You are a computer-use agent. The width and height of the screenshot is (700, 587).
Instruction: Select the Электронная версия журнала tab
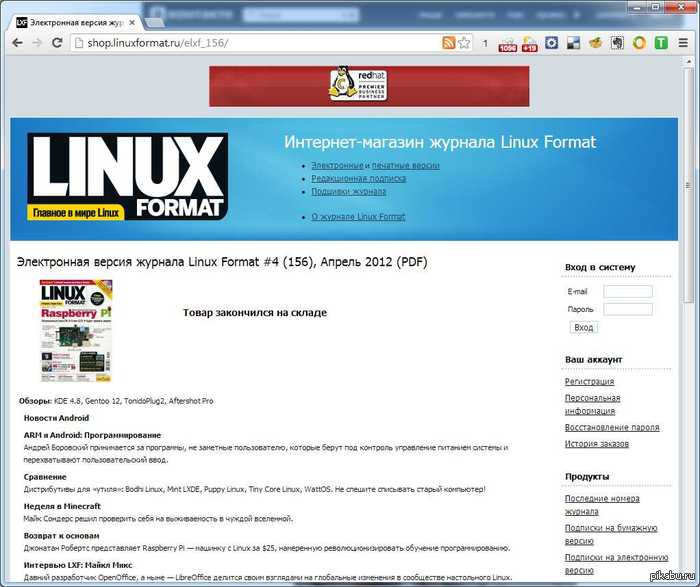pyautogui.click(x=74, y=22)
